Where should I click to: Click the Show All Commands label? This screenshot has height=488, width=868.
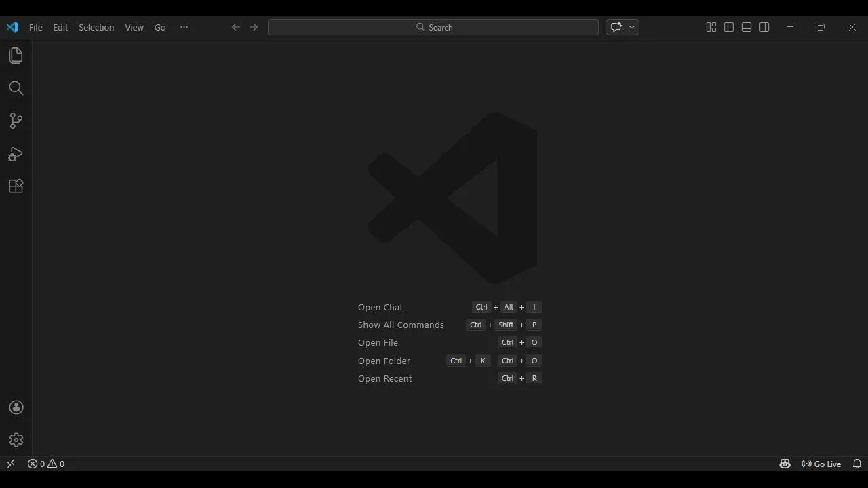pos(401,325)
